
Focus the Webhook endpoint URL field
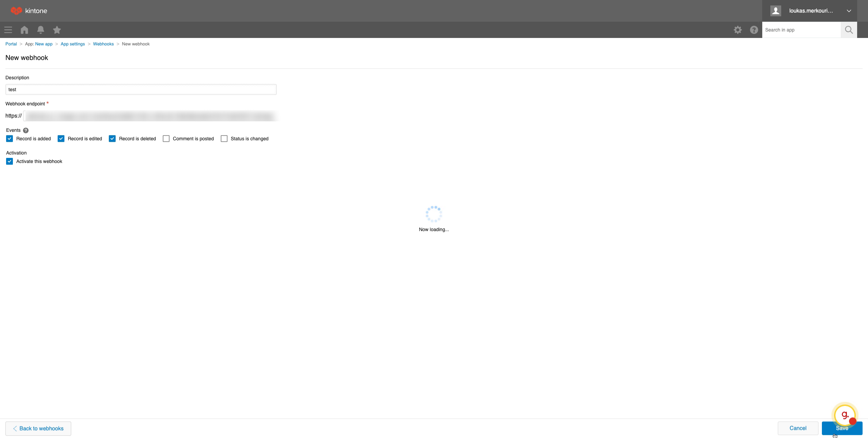point(150,116)
